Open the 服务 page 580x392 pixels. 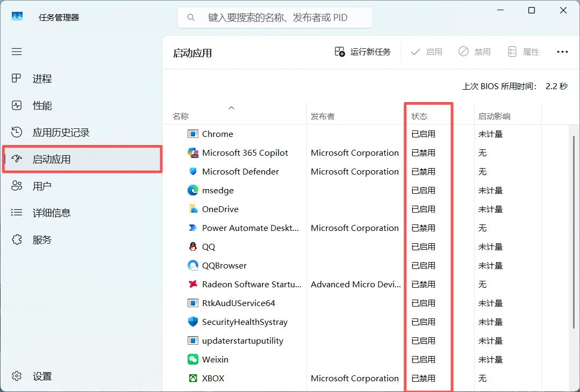point(82,240)
